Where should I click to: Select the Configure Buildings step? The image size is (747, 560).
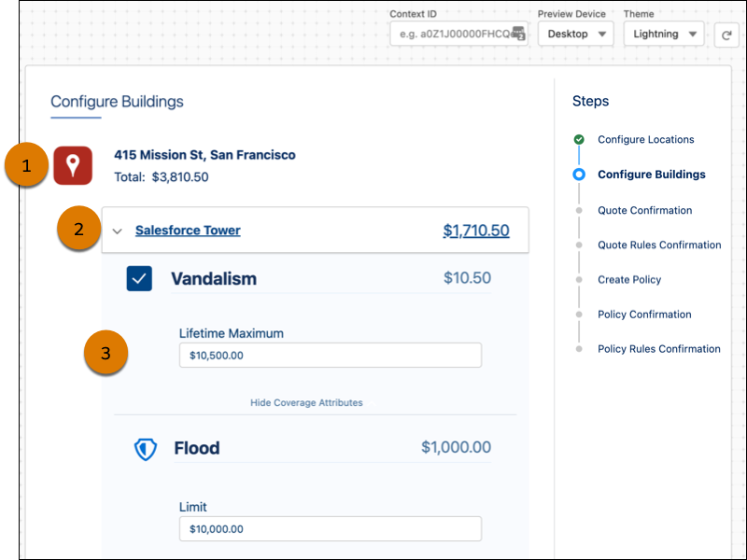coord(651,175)
